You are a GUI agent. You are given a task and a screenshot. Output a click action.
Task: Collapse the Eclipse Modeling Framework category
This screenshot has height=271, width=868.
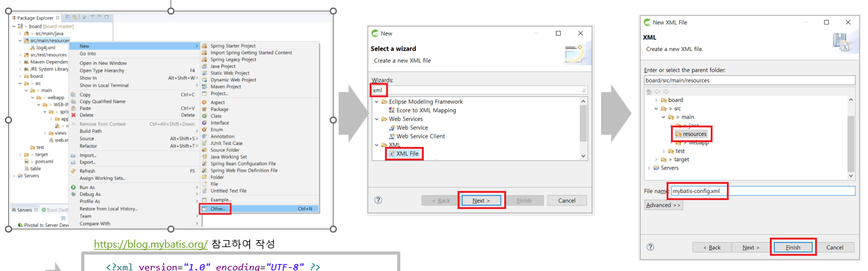coord(376,101)
